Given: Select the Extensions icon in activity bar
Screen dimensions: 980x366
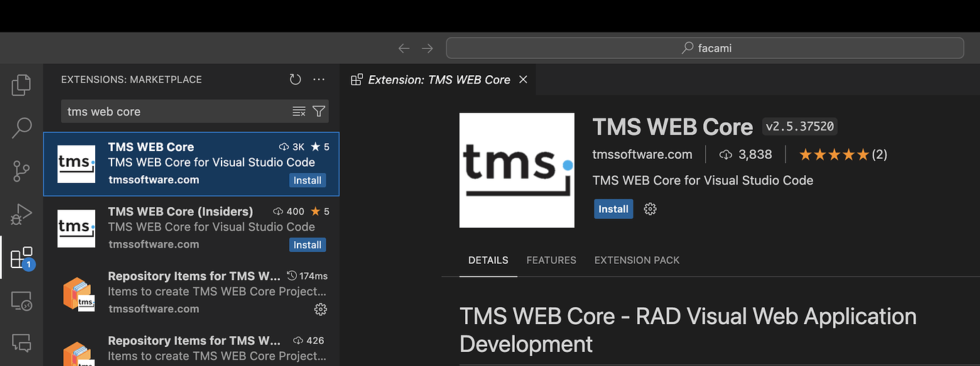Looking at the screenshot, I should click(21, 257).
